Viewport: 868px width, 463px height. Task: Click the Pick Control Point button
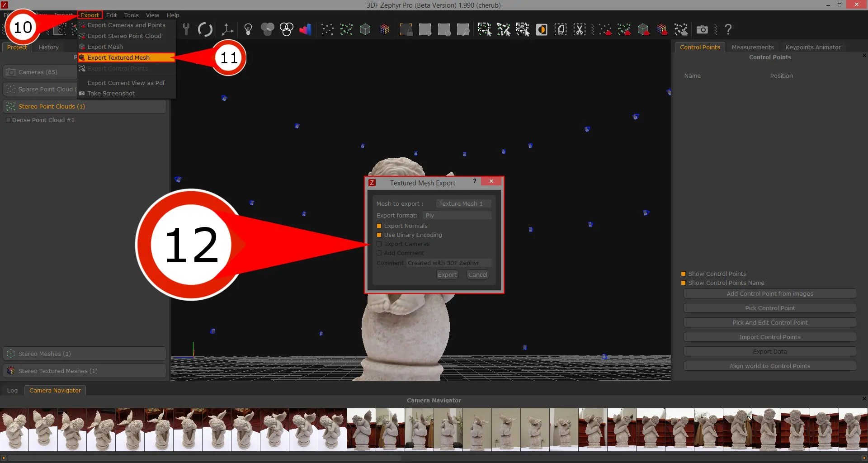[x=770, y=308]
